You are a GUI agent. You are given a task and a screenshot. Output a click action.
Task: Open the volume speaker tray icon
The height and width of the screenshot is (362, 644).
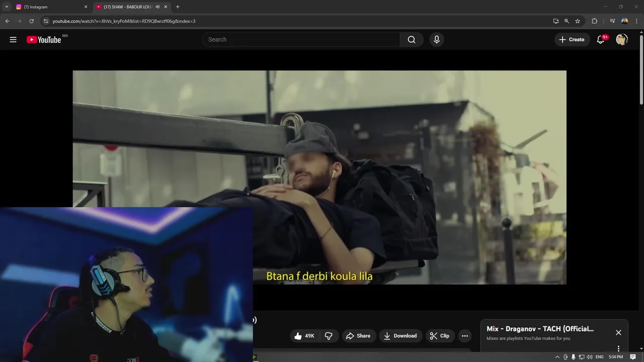pyautogui.click(x=590, y=357)
